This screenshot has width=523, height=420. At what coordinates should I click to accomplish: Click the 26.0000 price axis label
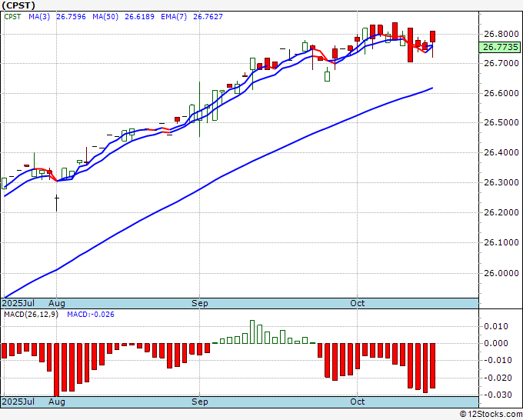(501, 273)
